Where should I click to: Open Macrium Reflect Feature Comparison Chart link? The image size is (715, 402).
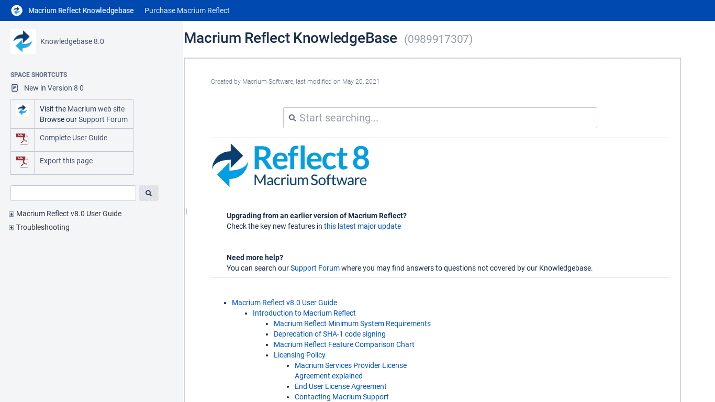tap(344, 345)
